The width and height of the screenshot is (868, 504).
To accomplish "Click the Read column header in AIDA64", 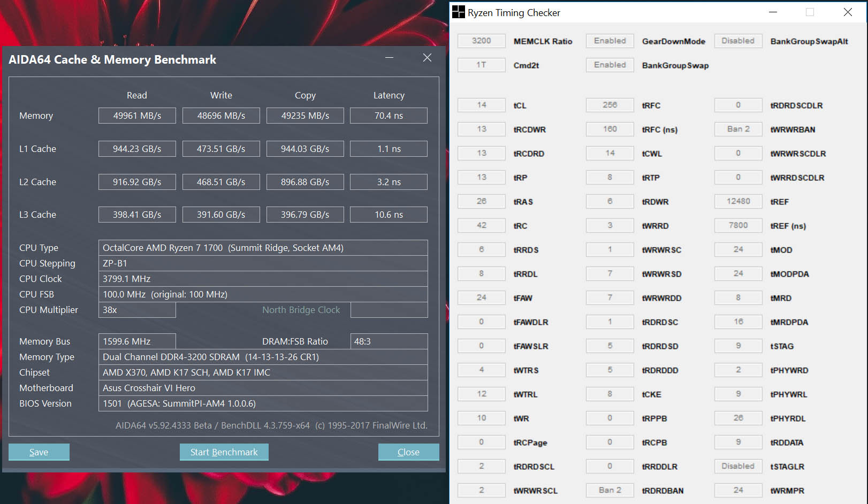I will [137, 95].
